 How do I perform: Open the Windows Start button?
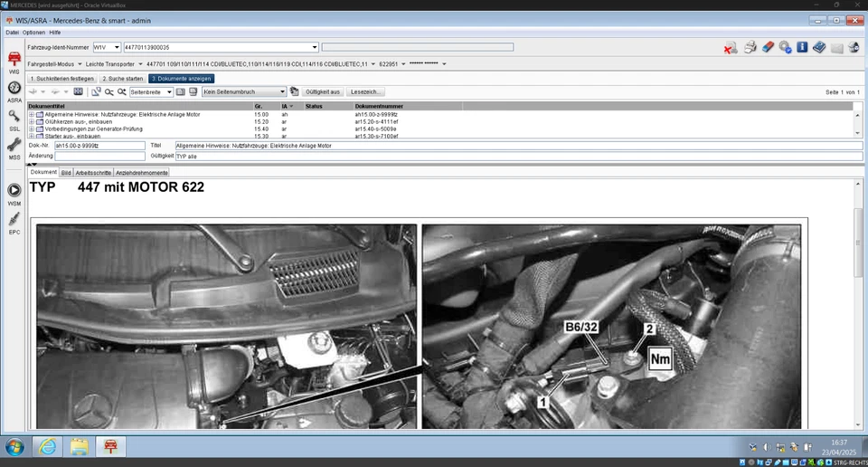[15, 446]
